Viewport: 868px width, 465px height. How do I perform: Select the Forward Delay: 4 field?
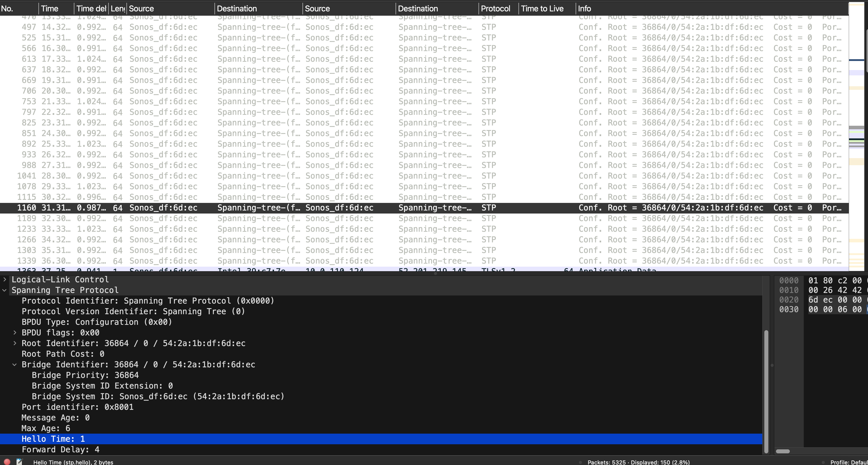[61, 450]
